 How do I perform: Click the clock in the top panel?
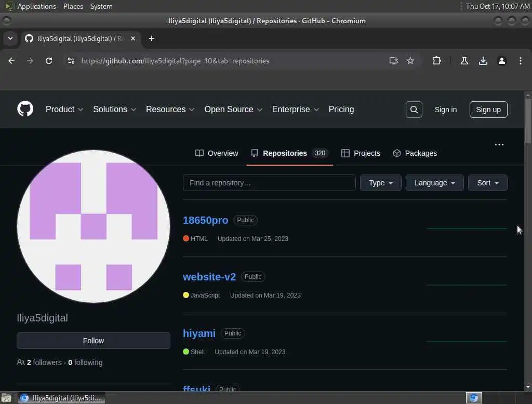coord(497,6)
